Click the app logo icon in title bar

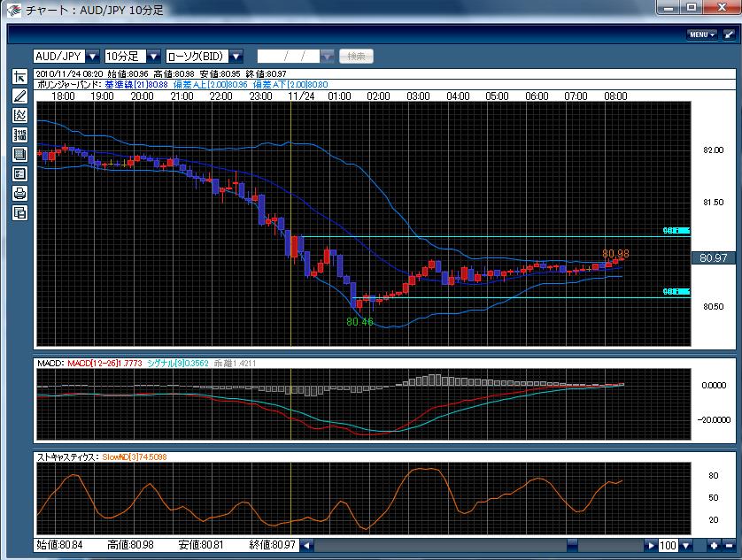13,10
